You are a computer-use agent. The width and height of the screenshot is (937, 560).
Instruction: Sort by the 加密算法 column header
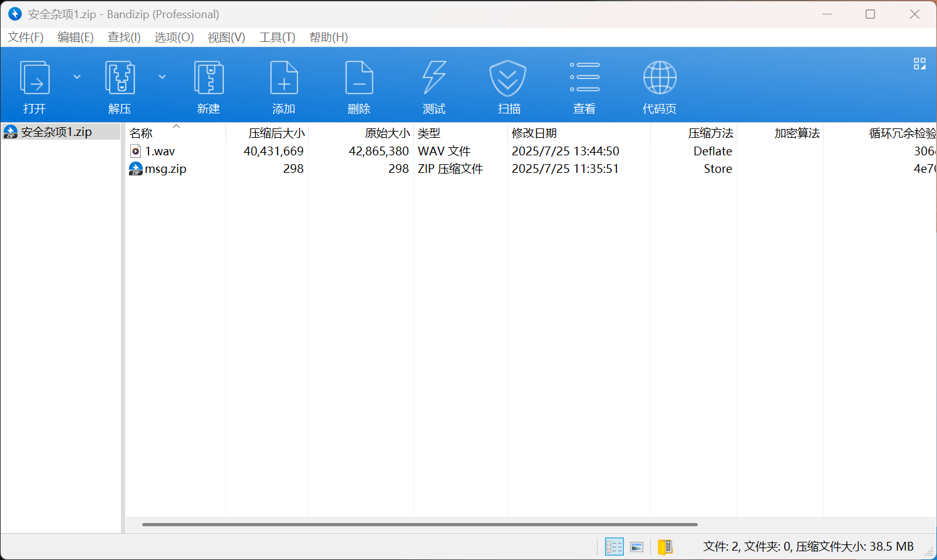pos(780,133)
